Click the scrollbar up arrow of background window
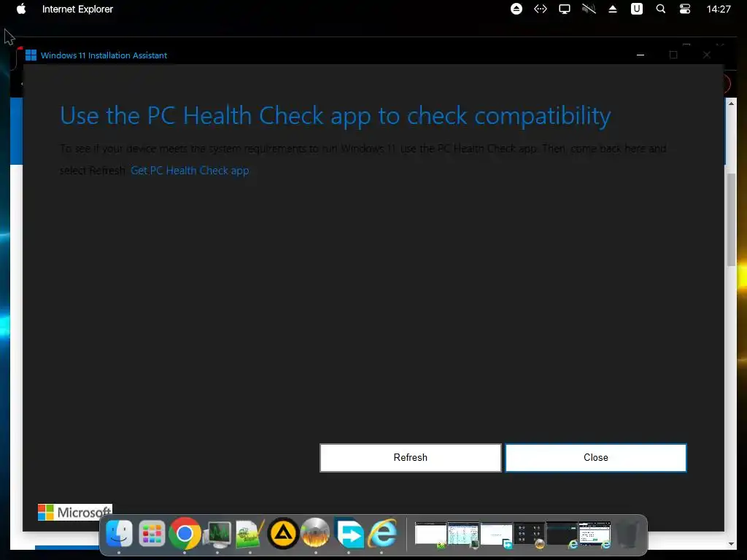This screenshot has height=560, width=747. tap(731, 104)
